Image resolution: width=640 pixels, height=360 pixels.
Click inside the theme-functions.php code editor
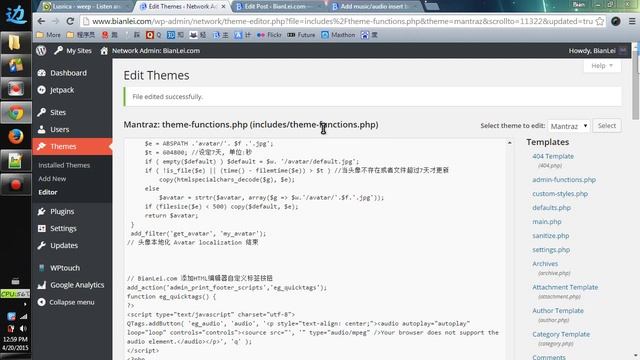pos(315,249)
